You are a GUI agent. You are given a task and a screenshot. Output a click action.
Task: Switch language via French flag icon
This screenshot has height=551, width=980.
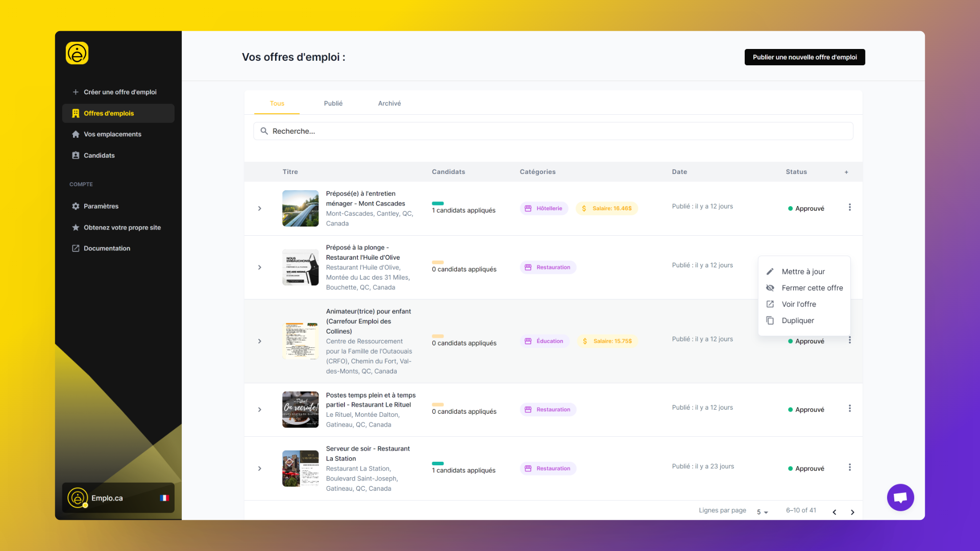click(x=164, y=498)
